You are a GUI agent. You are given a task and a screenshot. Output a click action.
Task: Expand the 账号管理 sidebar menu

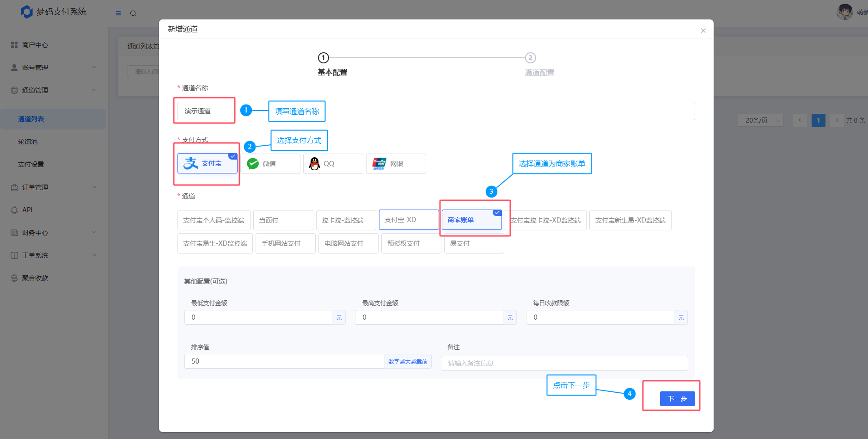[x=53, y=68]
